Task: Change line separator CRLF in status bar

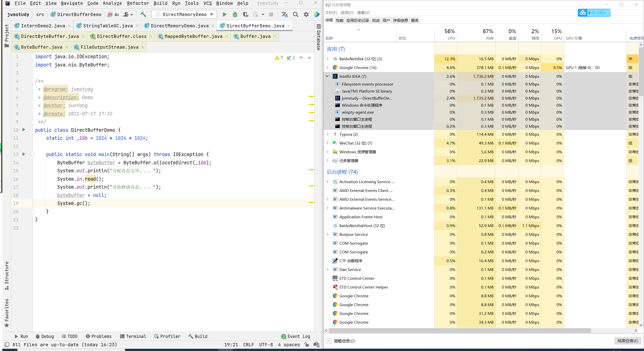Action: pyautogui.click(x=248, y=344)
